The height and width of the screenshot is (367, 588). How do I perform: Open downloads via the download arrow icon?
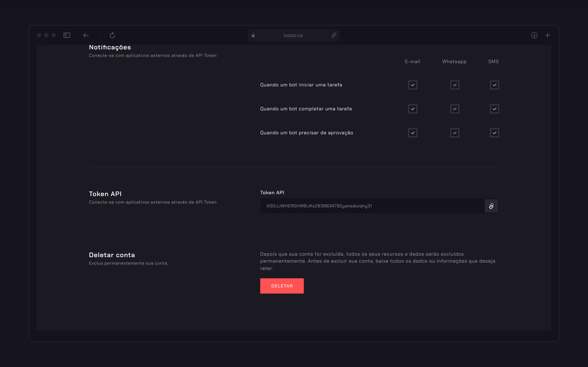(534, 35)
